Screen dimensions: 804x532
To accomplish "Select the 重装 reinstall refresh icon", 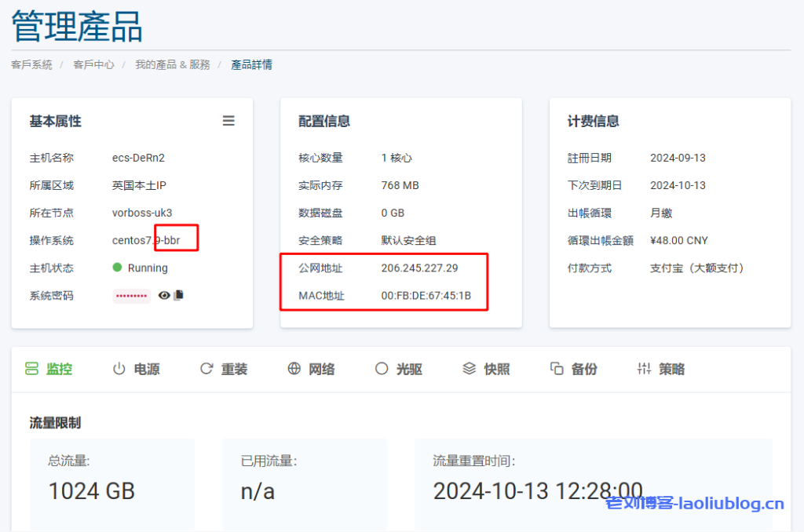I will [x=206, y=369].
